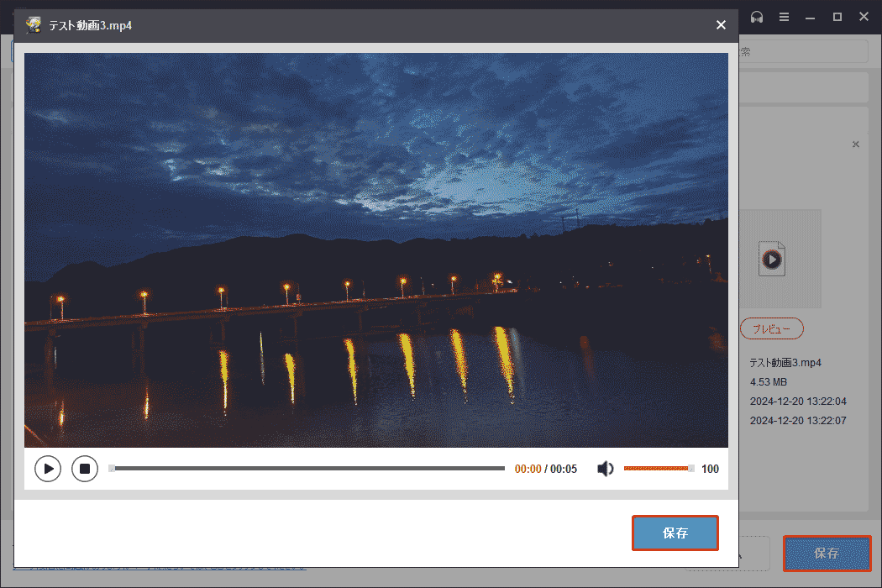
Task: Click the orange volume slider
Action: point(657,469)
